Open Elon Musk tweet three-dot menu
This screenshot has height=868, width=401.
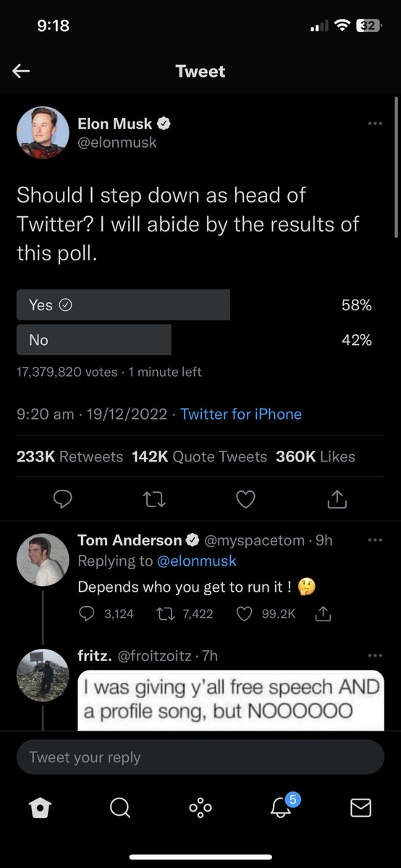coord(374,124)
